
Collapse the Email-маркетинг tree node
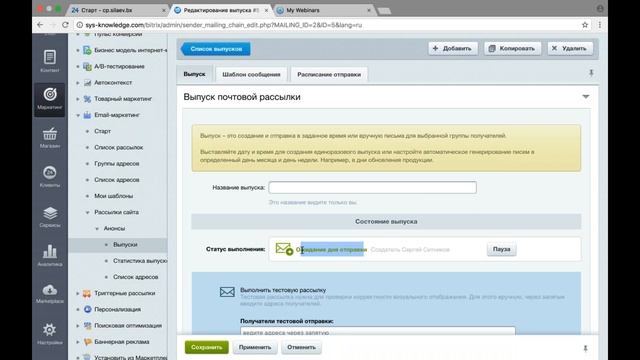[78, 116]
